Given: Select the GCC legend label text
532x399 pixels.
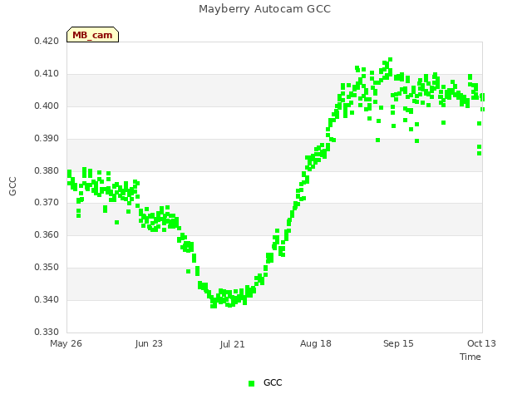Looking at the screenshot, I should pyautogui.click(x=273, y=382).
